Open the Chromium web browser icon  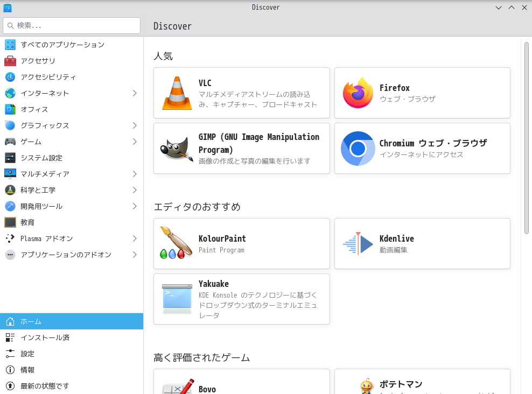point(357,149)
